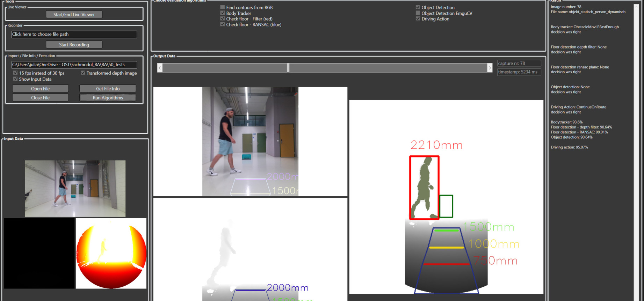Enable Object Detection EmguCV checkbox

pyautogui.click(x=418, y=13)
